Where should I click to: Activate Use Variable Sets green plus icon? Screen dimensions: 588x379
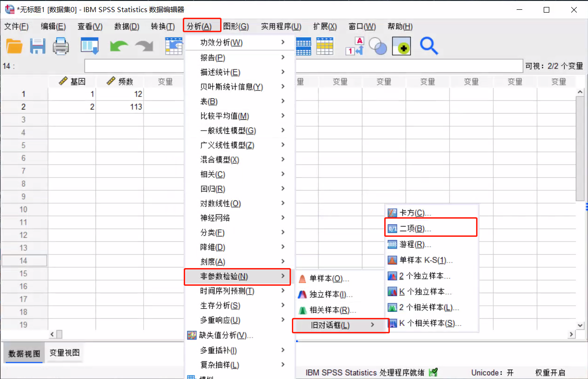coord(401,46)
